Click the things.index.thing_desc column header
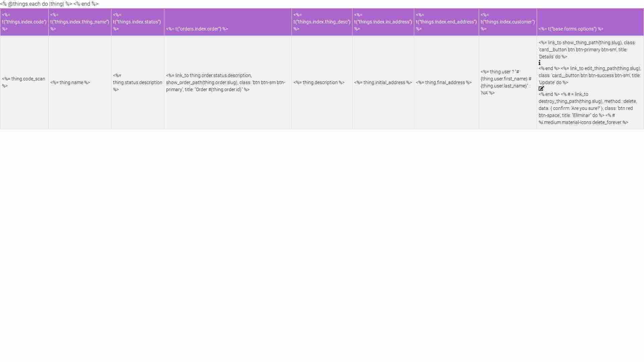Viewport: 644px width, 362px height. [322, 22]
